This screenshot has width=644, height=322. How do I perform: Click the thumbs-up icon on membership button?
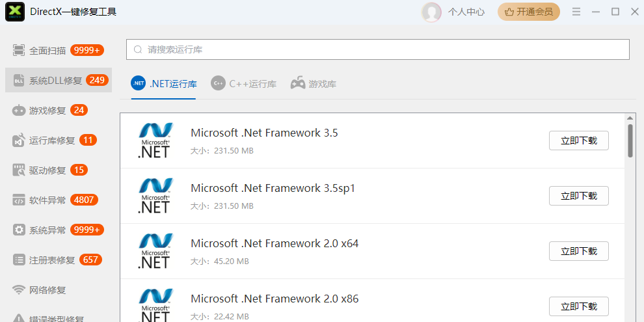click(x=509, y=12)
